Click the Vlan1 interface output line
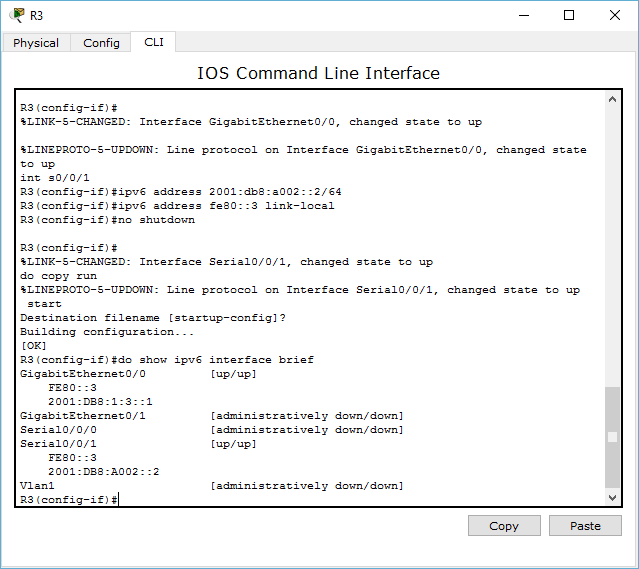 (211, 486)
